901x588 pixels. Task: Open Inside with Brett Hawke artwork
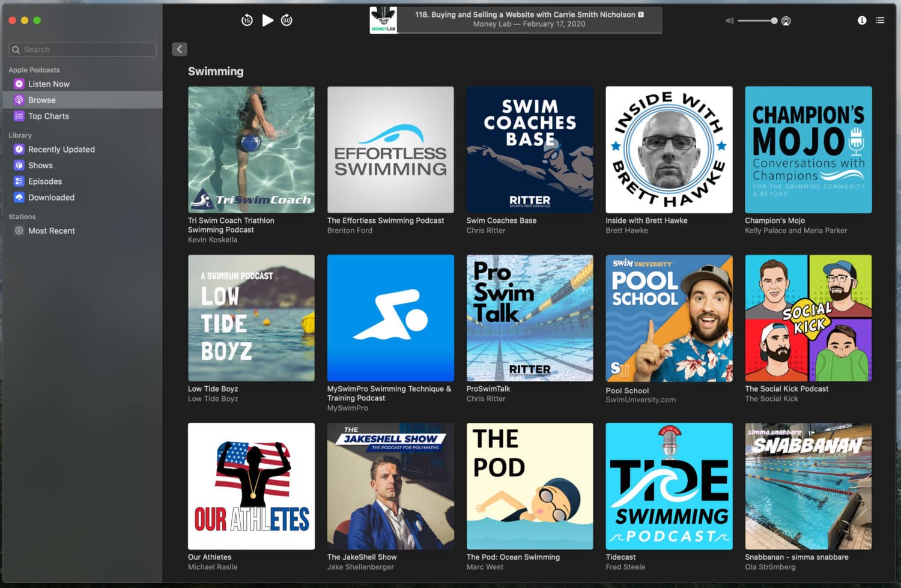[669, 150]
